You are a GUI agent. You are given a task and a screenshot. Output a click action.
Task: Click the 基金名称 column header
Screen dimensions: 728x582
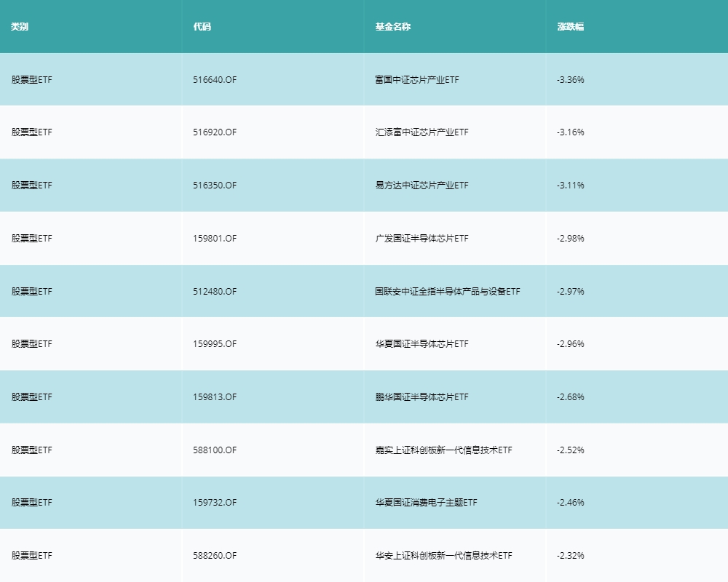[392, 27]
